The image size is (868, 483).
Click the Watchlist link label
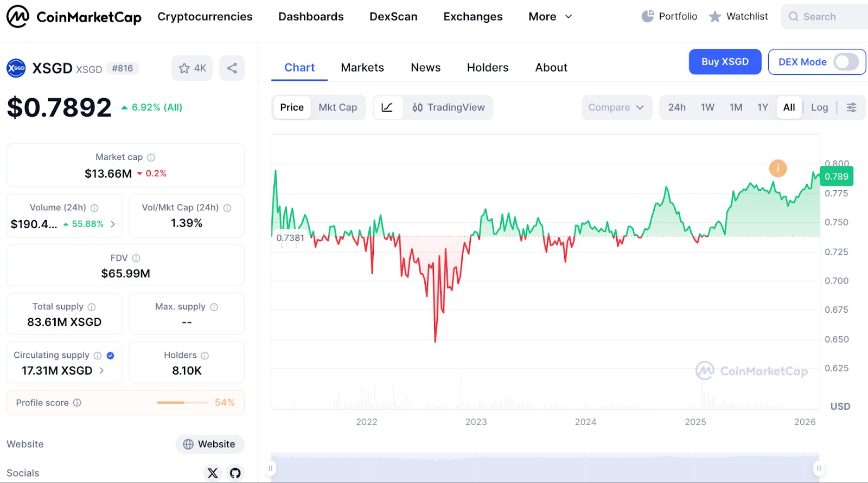pyautogui.click(x=747, y=17)
